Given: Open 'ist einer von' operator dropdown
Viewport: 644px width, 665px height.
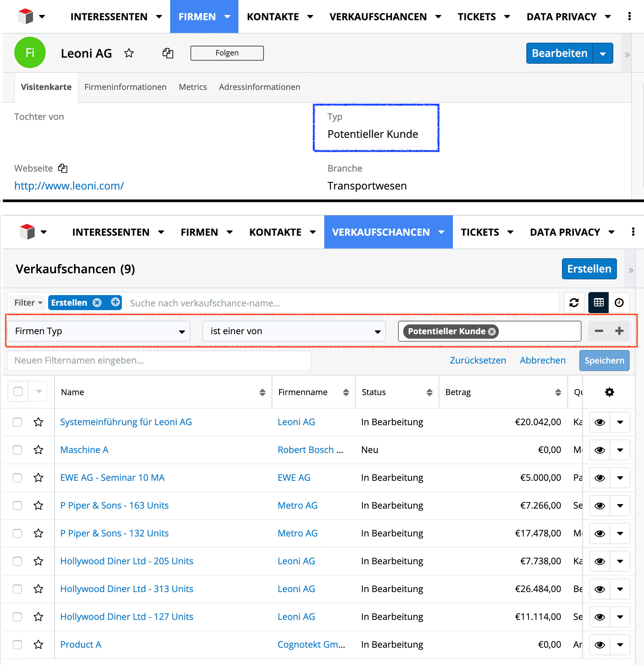Looking at the screenshot, I should (x=294, y=331).
